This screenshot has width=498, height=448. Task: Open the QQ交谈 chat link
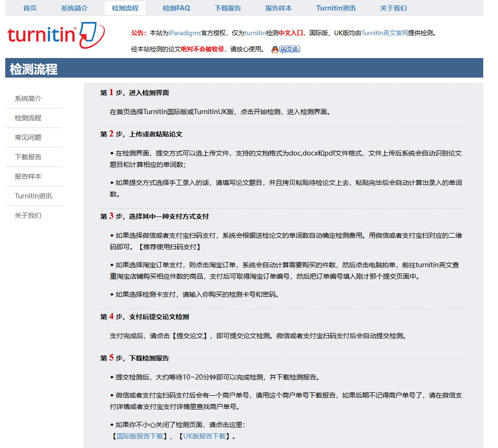tap(289, 49)
